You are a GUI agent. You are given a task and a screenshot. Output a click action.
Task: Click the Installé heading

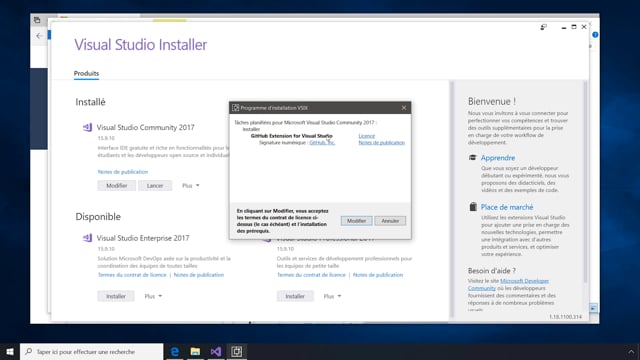[90, 102]
